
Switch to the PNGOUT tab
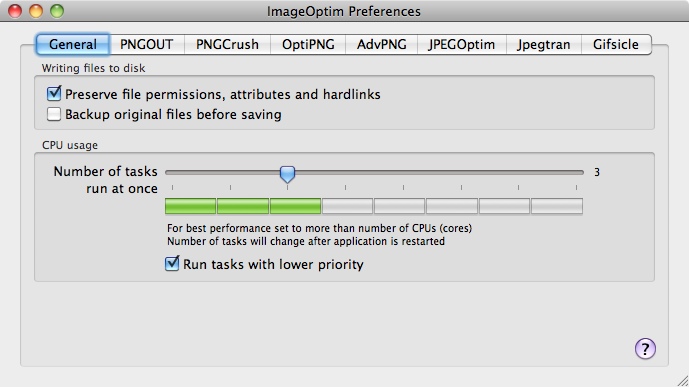tap(146, 44)
